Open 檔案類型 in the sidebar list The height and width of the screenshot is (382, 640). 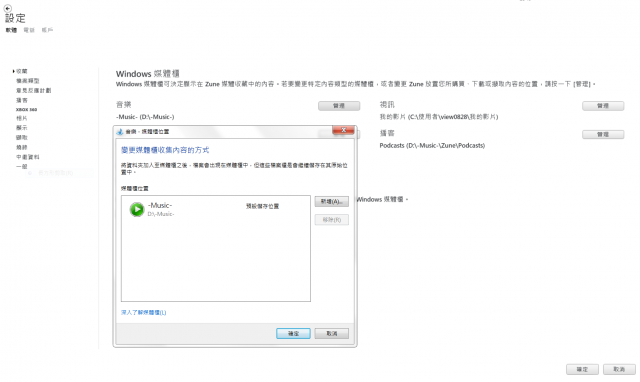[28, 81]
